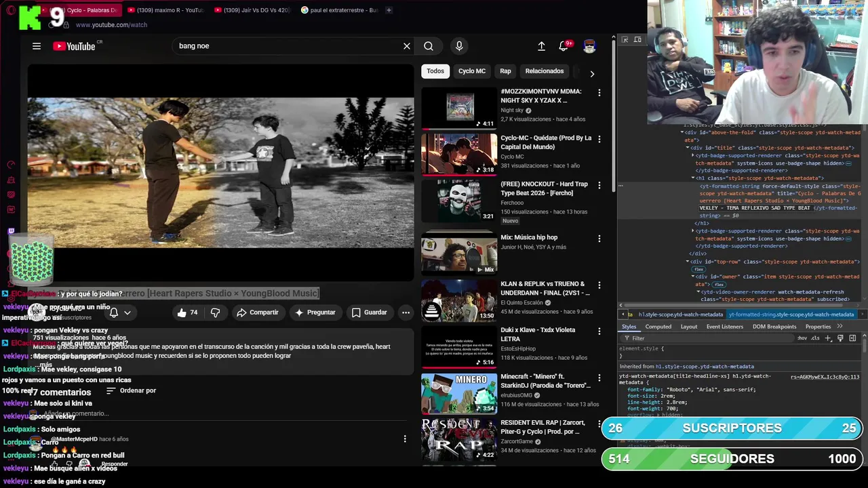Open the YouTube guide hamburger menu
The height and width of the screenshot is (488, 868).
(x=37, y=46)
